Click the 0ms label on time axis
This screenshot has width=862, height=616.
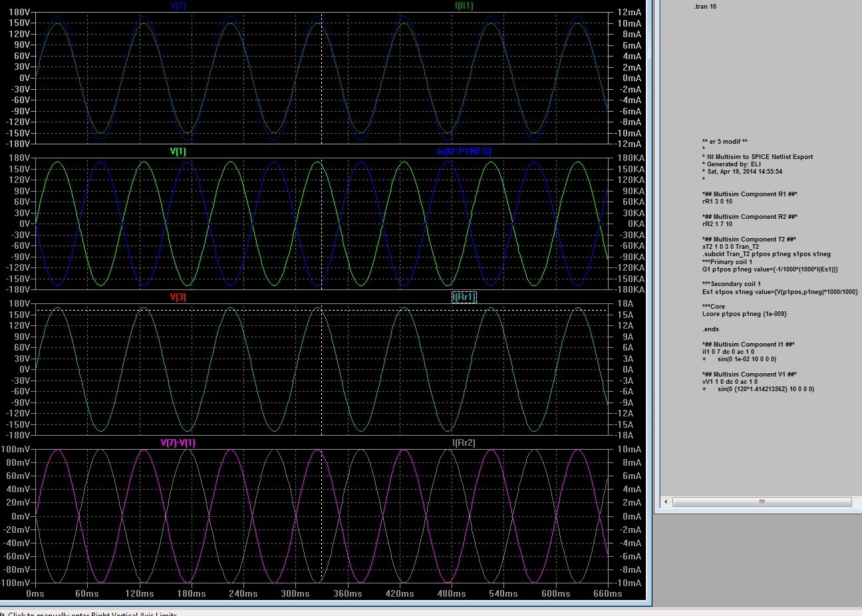tap(35, 594)
